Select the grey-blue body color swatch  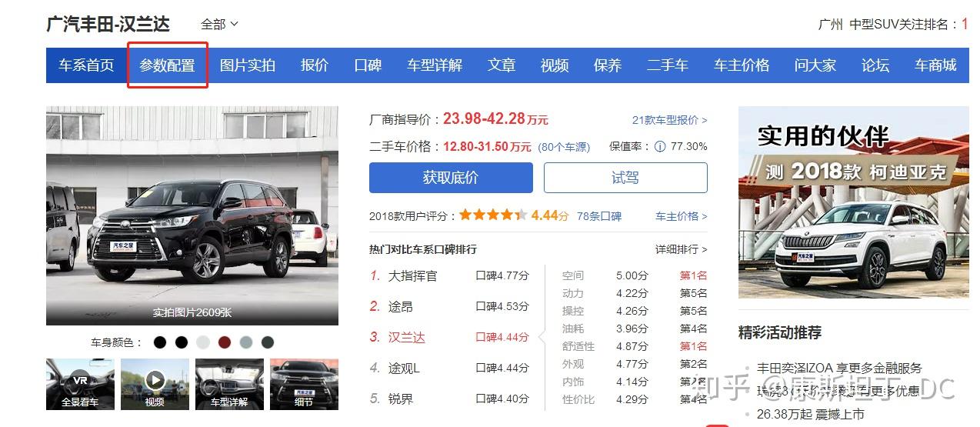(246, 342)
